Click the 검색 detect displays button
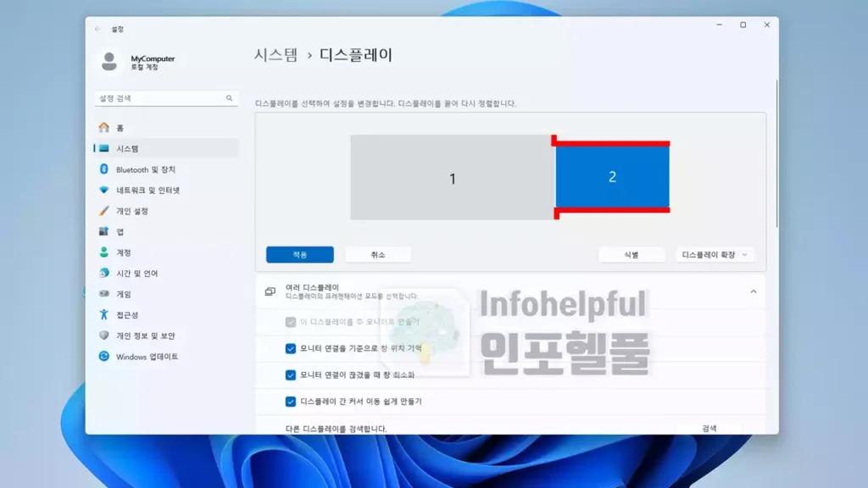The image size is (868, 488). 709,428
